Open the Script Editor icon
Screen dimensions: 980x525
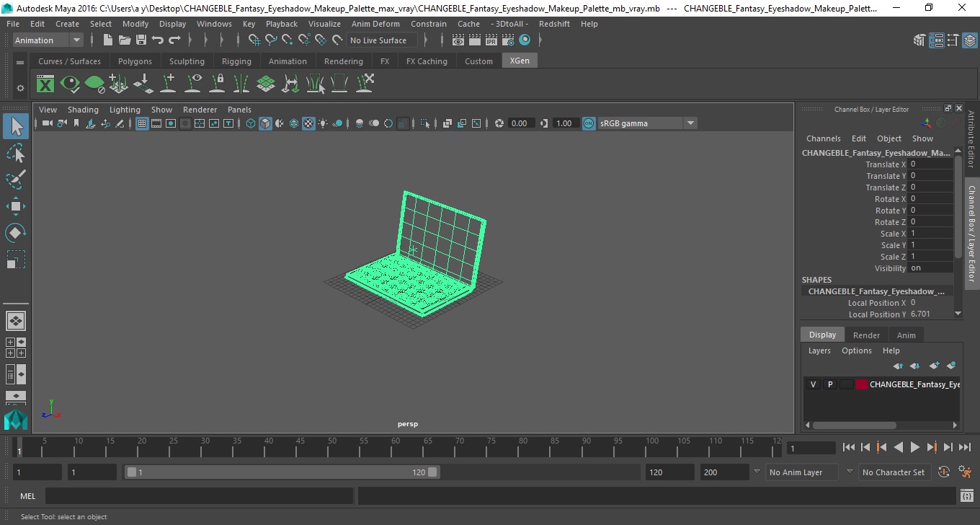967,496
